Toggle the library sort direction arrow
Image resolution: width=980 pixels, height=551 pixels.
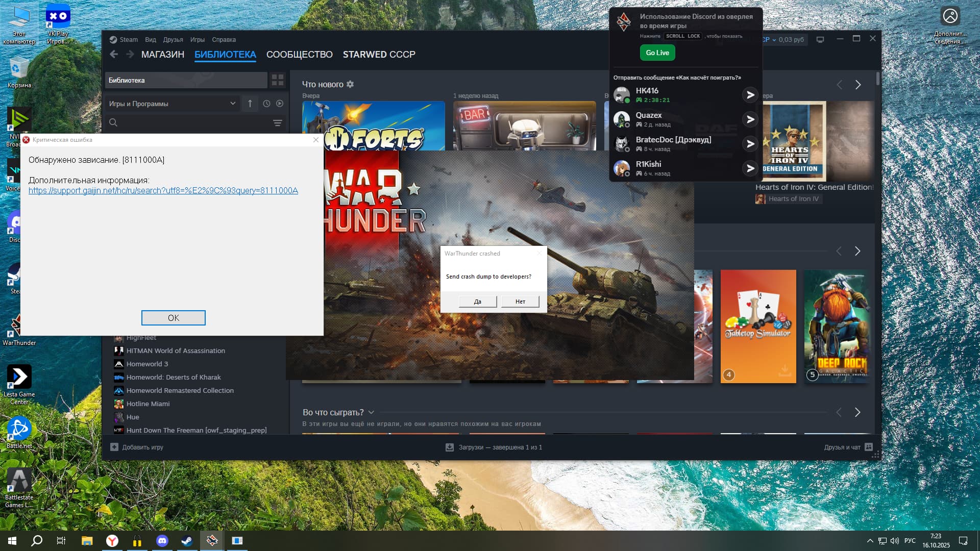click(250, 104)
